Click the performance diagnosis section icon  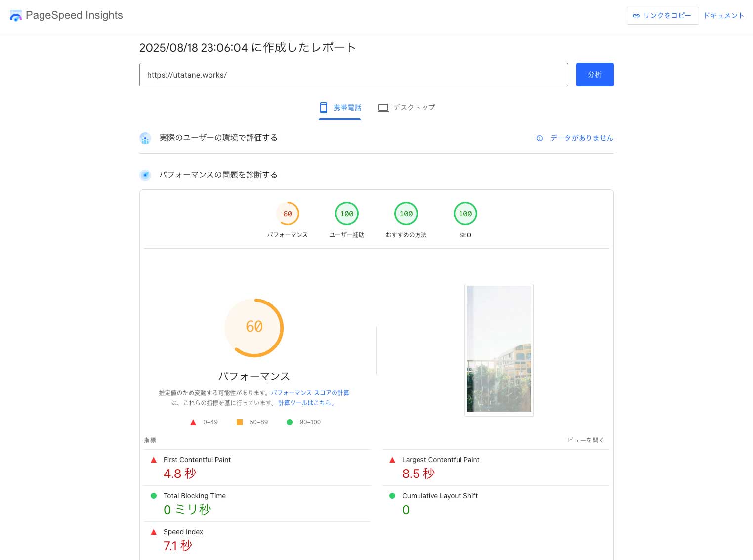pyautogui.click(x=145, y=175)
